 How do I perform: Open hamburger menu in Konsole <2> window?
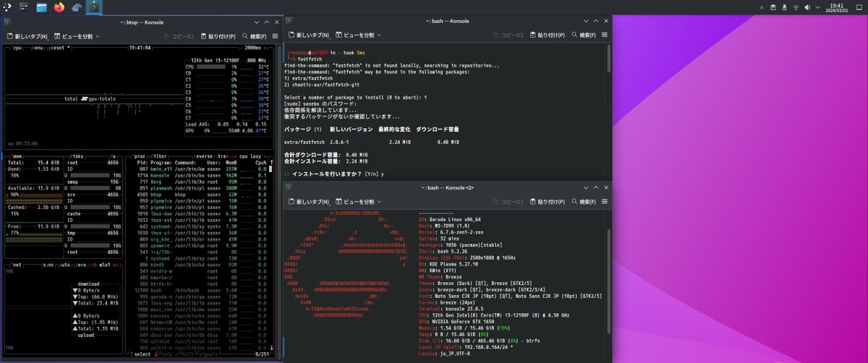(x=605, y=200)
